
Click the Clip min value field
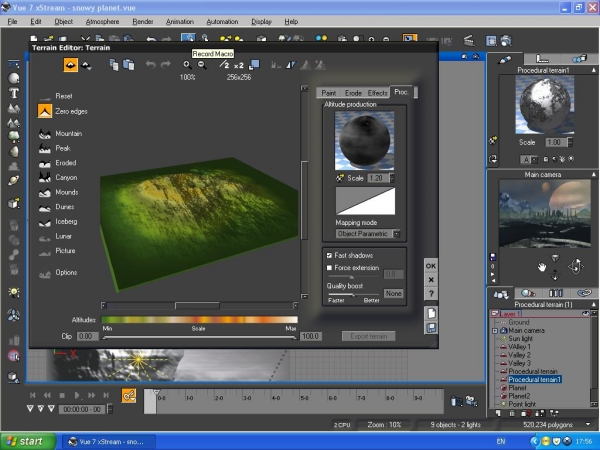[87, 336]
